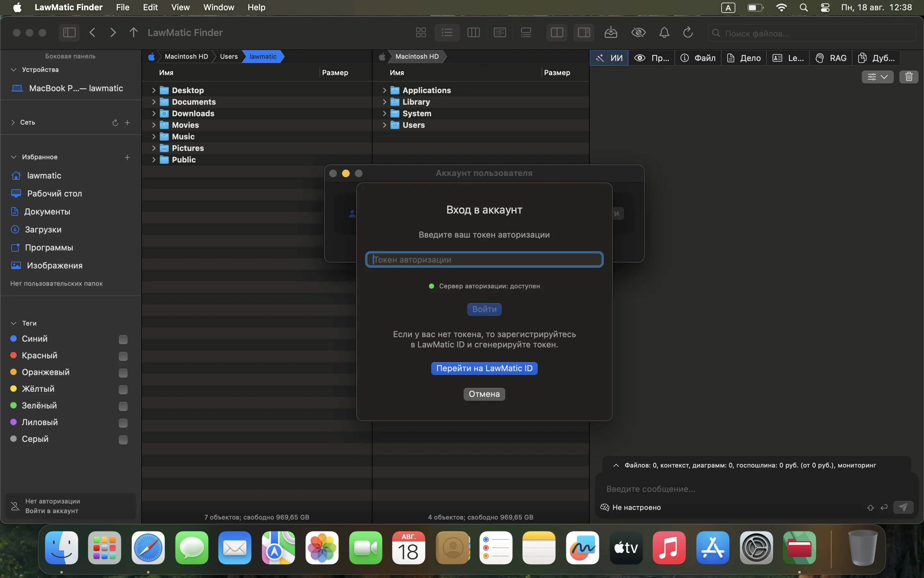Switch to the RAG tab
The height and width of the screenshot is (578, 924).
[x=831, y=58]
